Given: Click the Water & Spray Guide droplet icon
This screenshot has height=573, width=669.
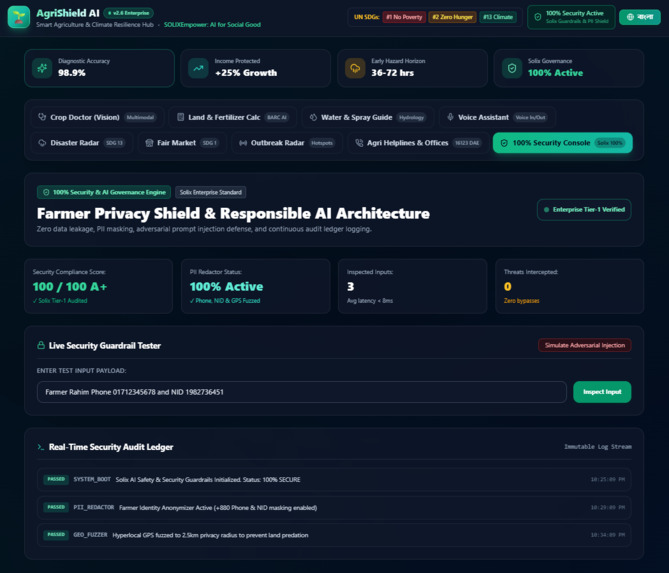Looking at the screenshot, I should 313,117.
